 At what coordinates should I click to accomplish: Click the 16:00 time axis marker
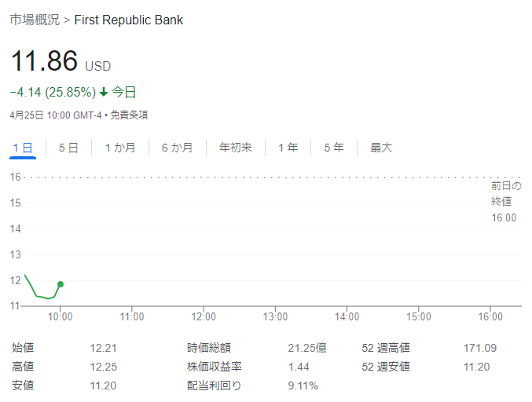click(x=490, y=316)
